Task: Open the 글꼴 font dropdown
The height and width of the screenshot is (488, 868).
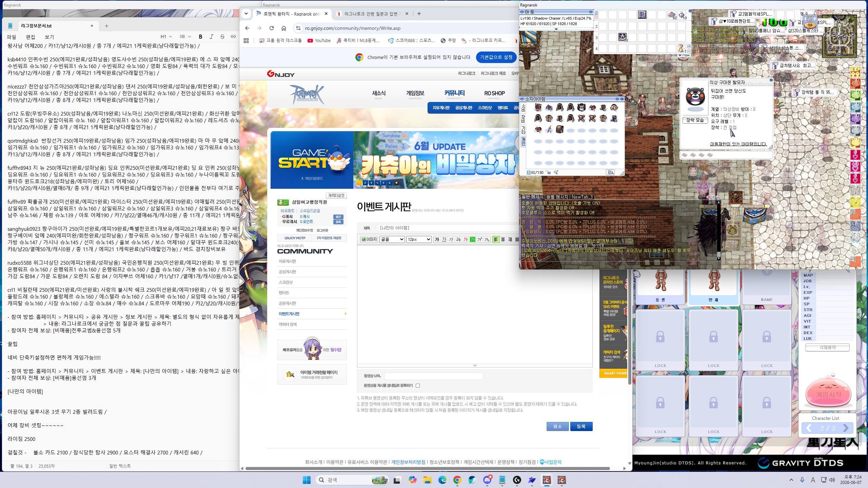Action: click(392, 239)
